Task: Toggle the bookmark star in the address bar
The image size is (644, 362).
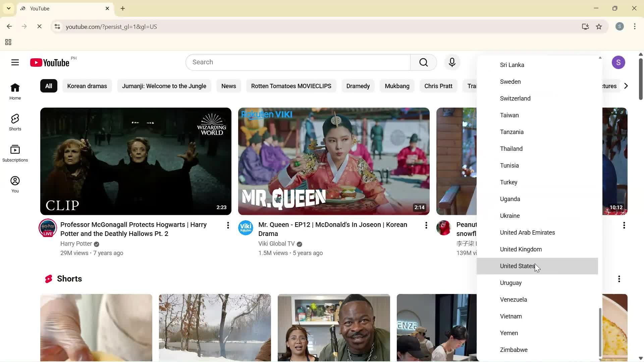Action: click(599, 27)
